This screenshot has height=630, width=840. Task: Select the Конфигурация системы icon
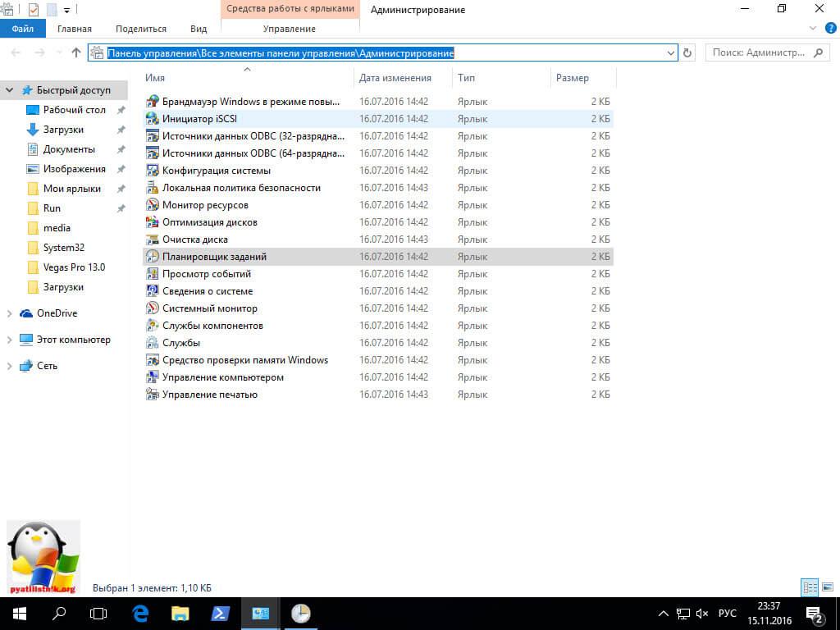[x=153, y=171]
